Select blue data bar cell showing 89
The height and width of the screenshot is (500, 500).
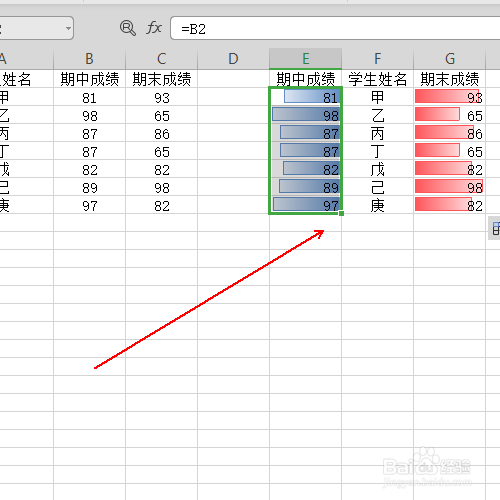(x=306, y=187)
